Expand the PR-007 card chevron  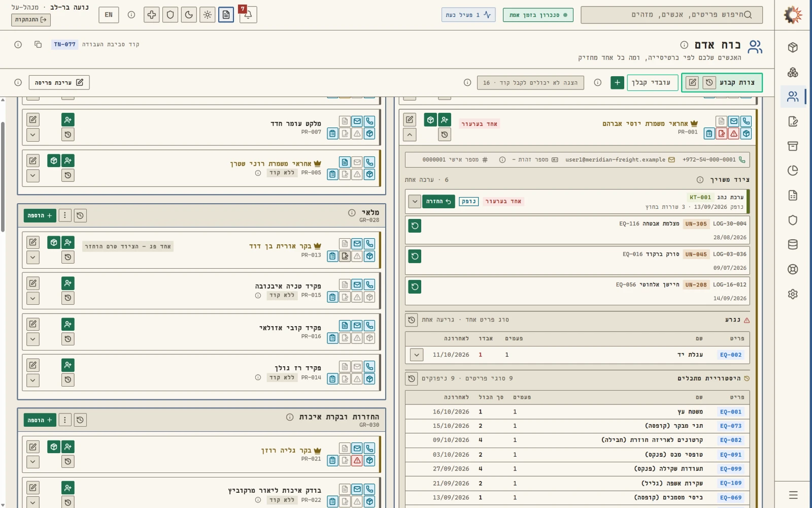[33, 135]
